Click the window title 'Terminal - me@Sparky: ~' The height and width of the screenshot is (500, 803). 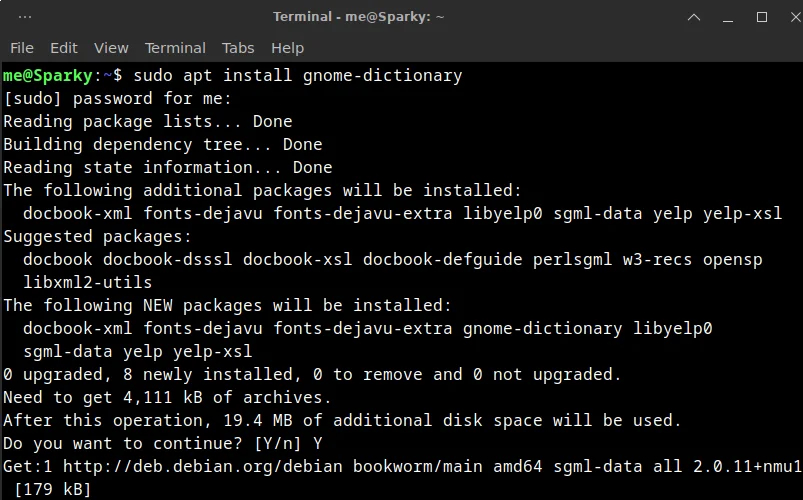(359, 17)
